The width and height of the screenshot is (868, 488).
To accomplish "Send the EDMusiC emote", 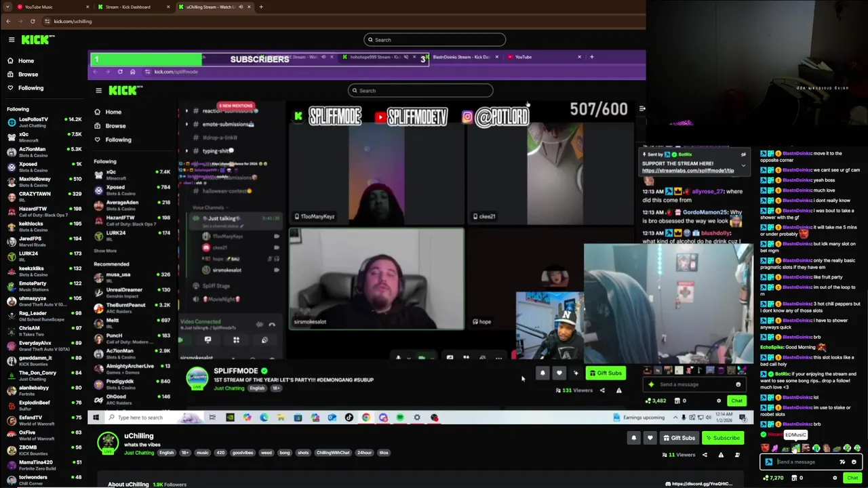I will 795,448.
